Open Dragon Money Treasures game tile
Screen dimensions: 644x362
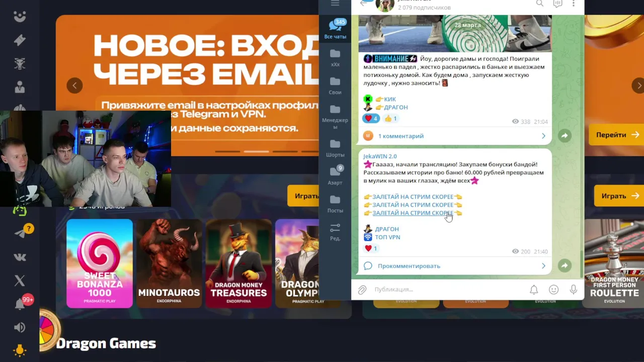pyautogui.click(x=238, y=263)
